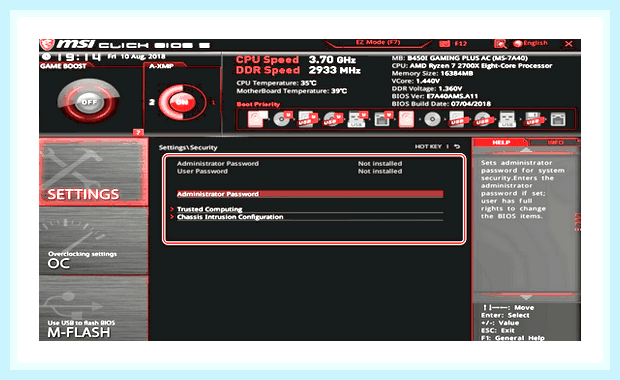Click the HOT KEY button
The image size is (620, 380).
point(428,147)
